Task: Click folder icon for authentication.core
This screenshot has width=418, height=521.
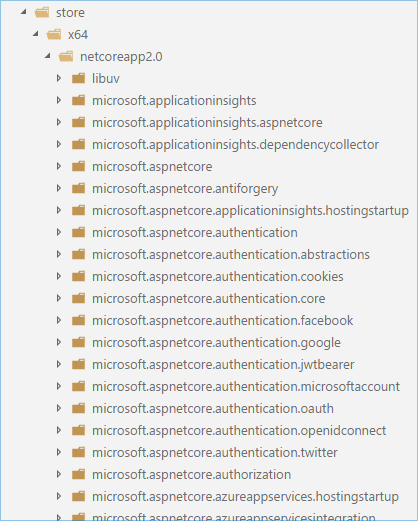Action: [79, 298]
